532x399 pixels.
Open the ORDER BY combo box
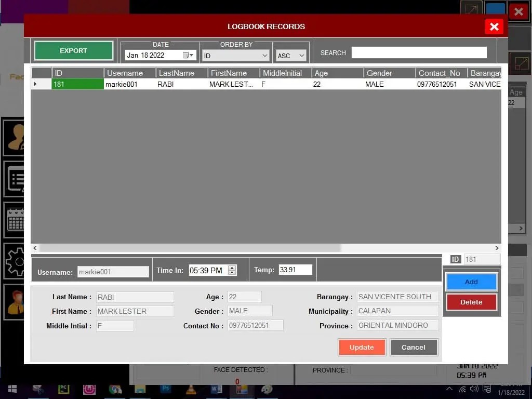tap(236, 56)
